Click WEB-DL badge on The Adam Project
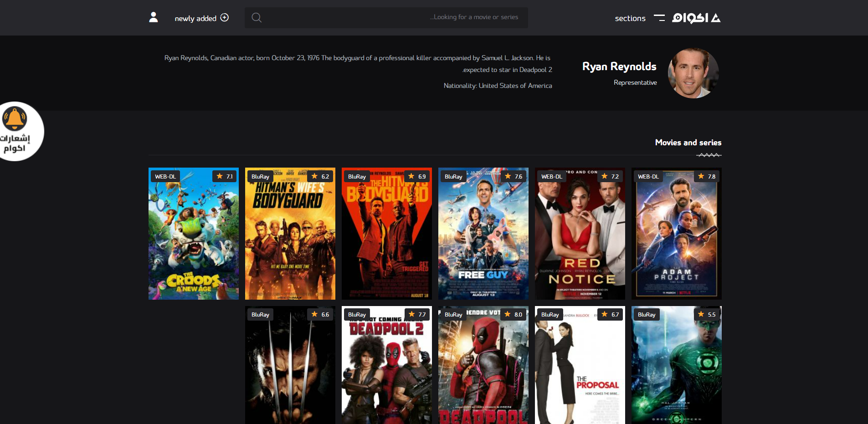The height and width of the screenshot is (424, 868). 648,176
